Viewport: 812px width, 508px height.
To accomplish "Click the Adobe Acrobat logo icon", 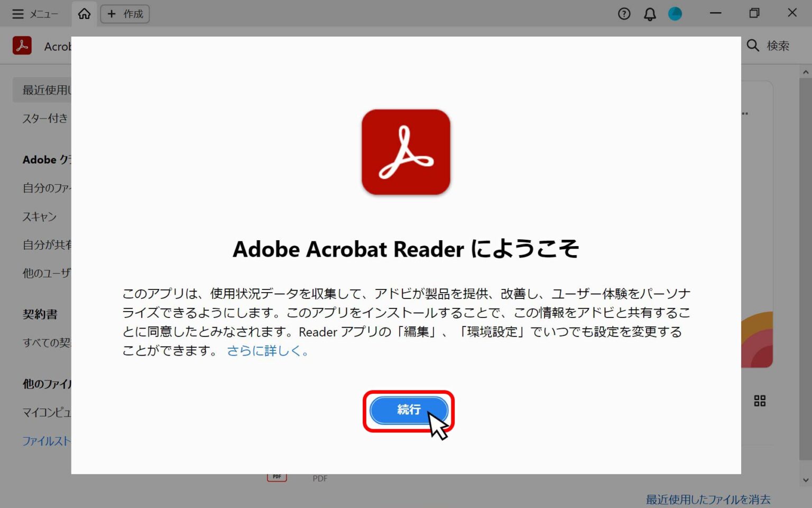I will pyautogui.click(x=22, y=46).
